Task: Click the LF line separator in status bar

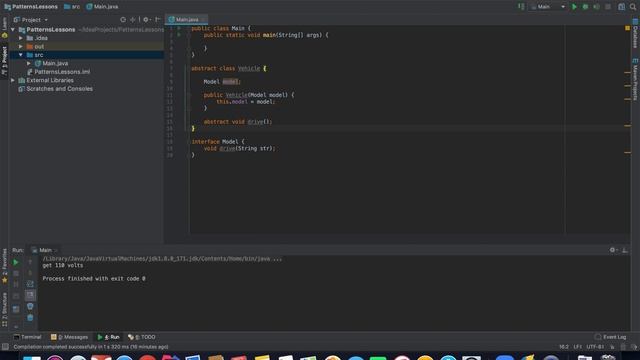Action: (x=577, y=347)
